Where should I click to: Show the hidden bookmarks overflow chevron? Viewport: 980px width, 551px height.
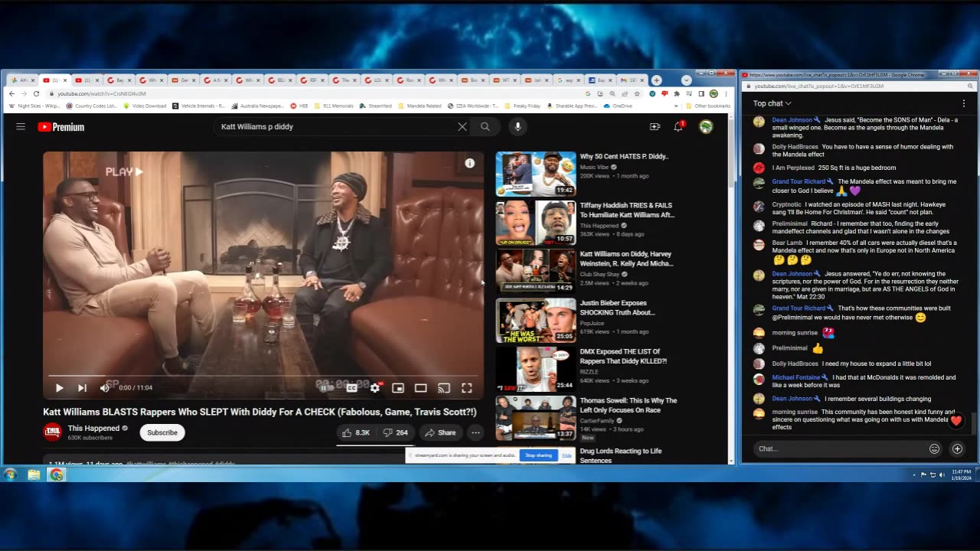(677, 106)
